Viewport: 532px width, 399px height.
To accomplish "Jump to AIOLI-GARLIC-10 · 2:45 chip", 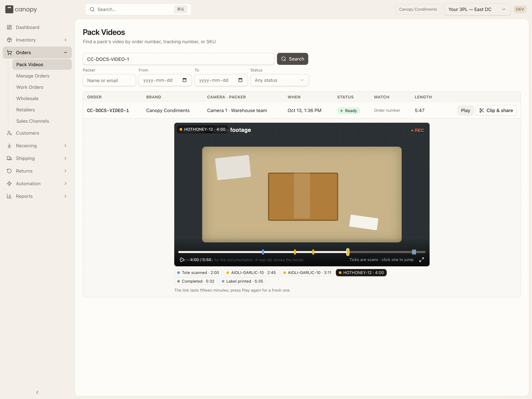I will pyautogui.click(x=251, y=272).
